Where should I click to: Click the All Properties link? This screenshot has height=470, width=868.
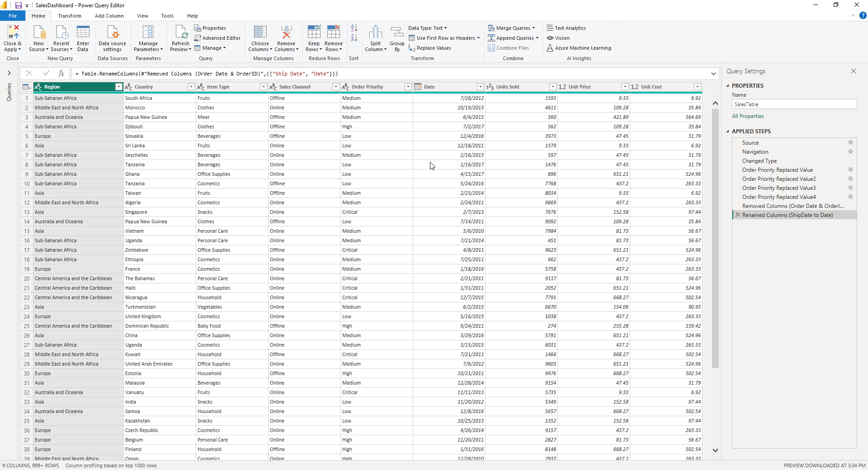coord(748,116)
